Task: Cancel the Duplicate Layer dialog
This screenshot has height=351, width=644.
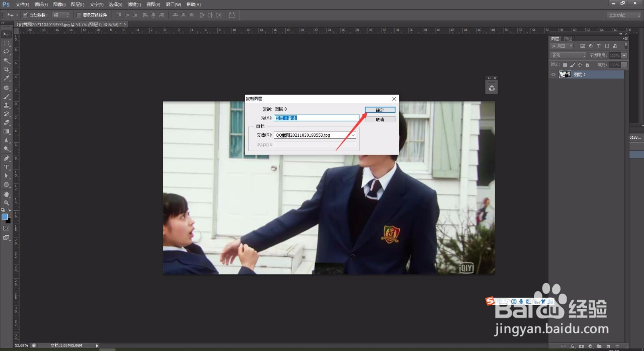Action: (380, 119)
